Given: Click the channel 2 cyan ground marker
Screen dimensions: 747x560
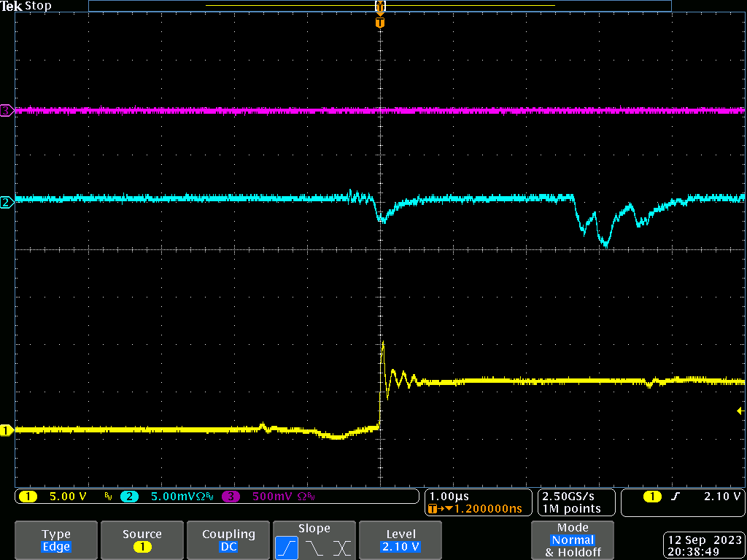Looking at the screenshot, I should pyautogui.click(x=7, y=203).
